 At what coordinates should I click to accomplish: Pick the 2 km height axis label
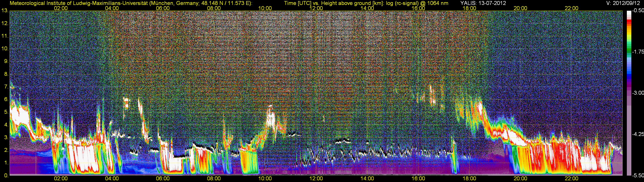click(x=6, y=150)
